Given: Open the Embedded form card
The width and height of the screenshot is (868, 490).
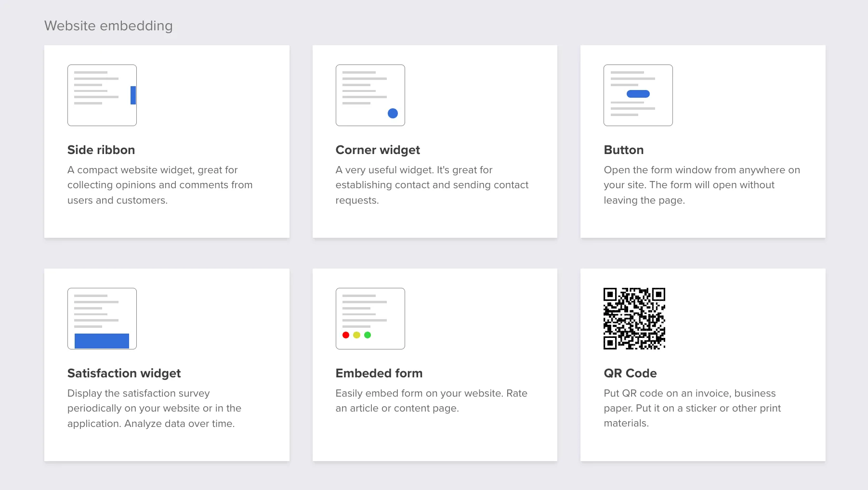Looking at the screenshot, I should (434, 365).
